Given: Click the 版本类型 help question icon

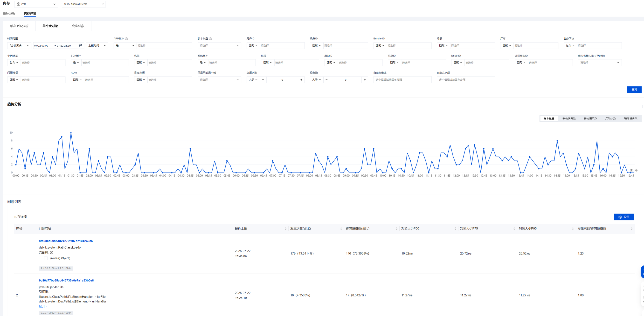Looking at the screenshot, I should tap(210, 39).
